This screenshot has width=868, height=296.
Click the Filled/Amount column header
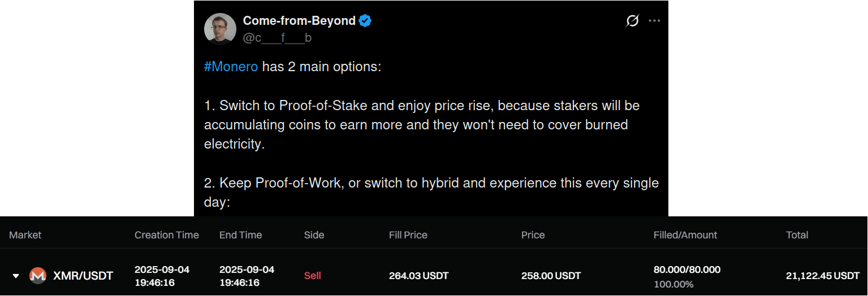pos(685,235)
